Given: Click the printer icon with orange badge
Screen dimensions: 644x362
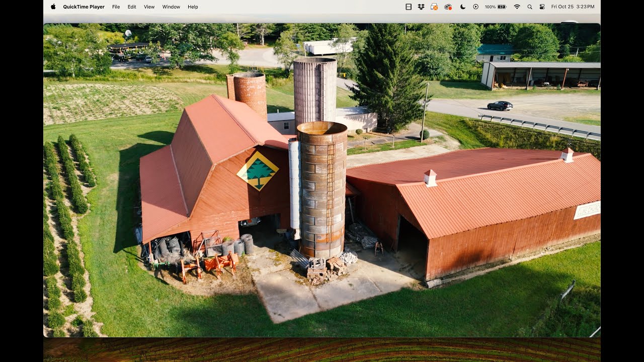Looking at the screenshot, I should (434, 7).
